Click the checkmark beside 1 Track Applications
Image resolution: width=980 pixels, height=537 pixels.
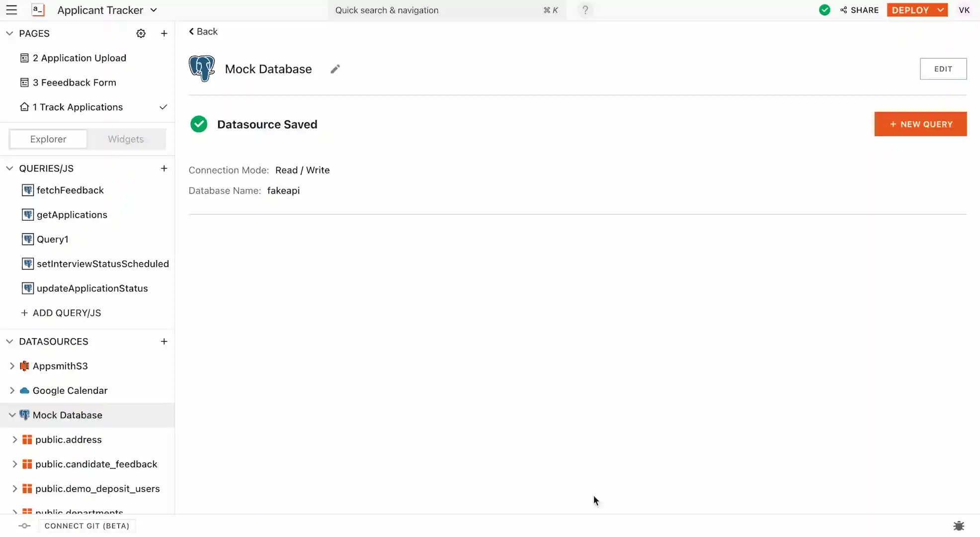pos(163,107)
